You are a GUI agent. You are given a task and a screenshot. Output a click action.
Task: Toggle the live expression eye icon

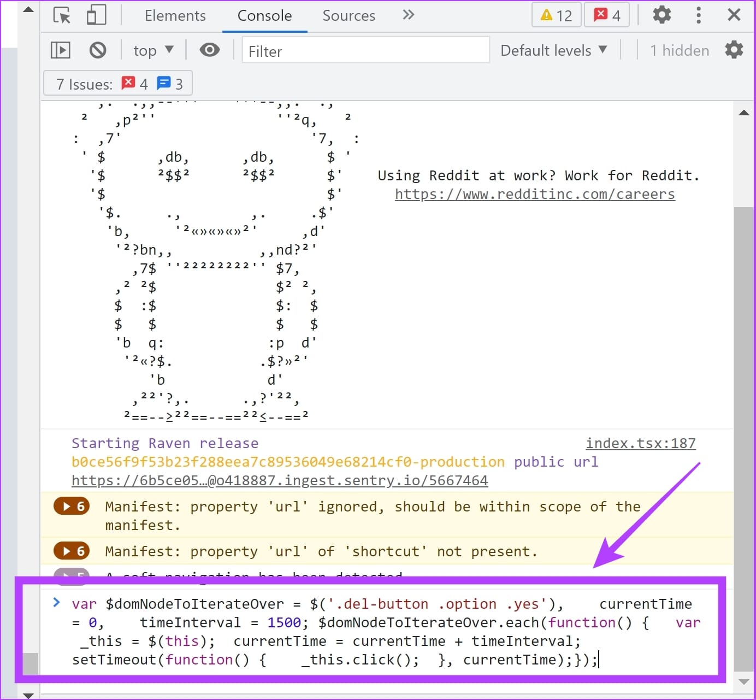[x=210, y=50]
